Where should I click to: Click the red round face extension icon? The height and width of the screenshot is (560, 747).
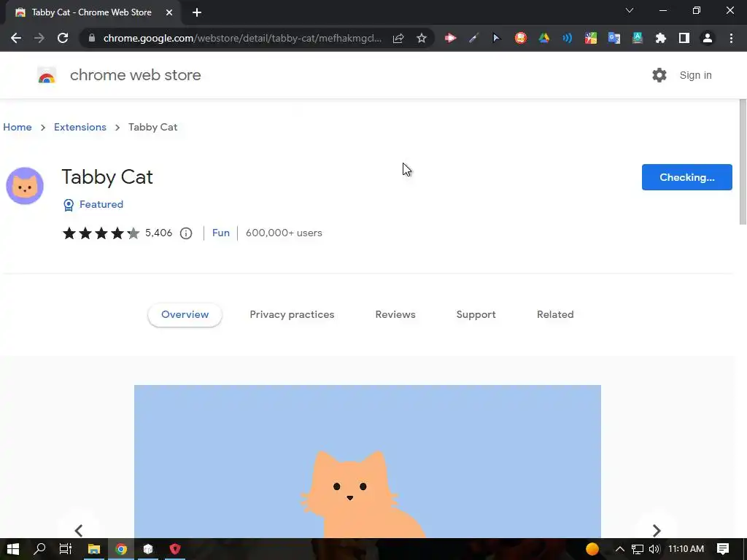tap(520, 38)
